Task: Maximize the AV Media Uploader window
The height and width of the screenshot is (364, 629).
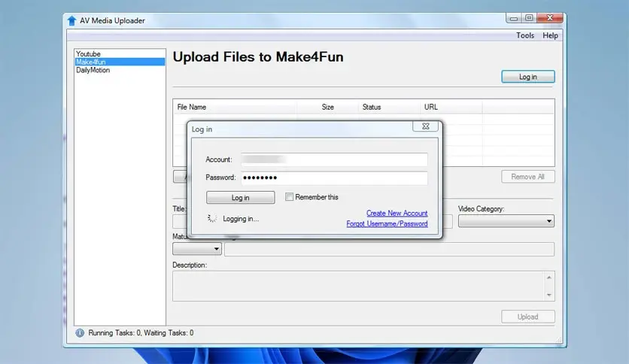Action: point(529,18)
